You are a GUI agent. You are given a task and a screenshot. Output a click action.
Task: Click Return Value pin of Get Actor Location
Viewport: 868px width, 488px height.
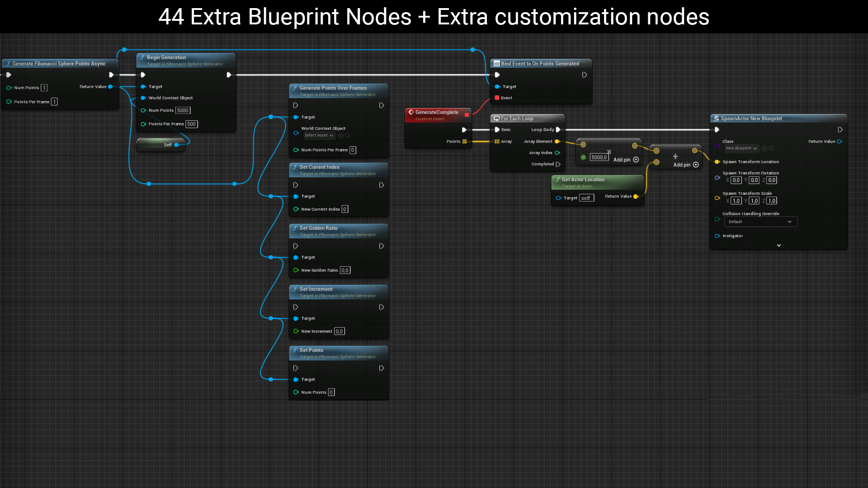click(636, 197)
